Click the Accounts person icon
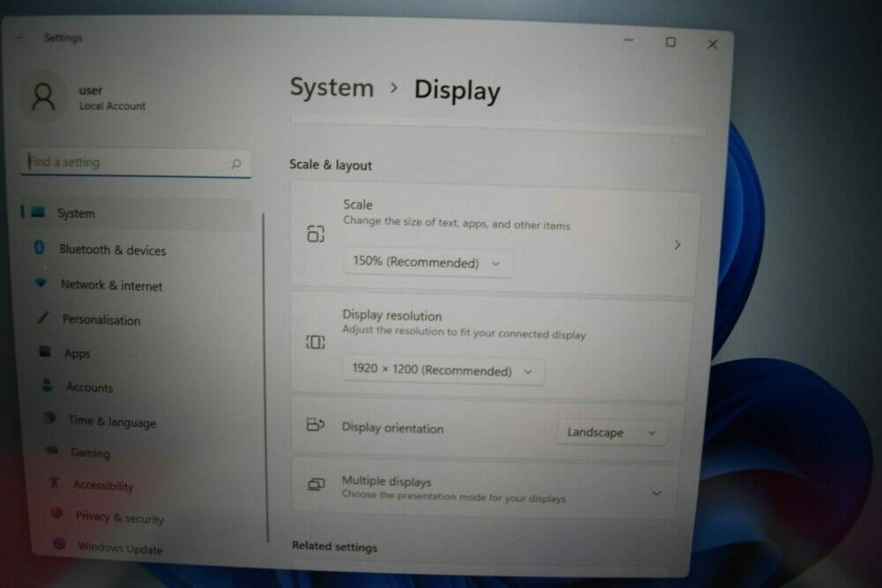Screen dimensions: 882x588 (x=48, y=385)
